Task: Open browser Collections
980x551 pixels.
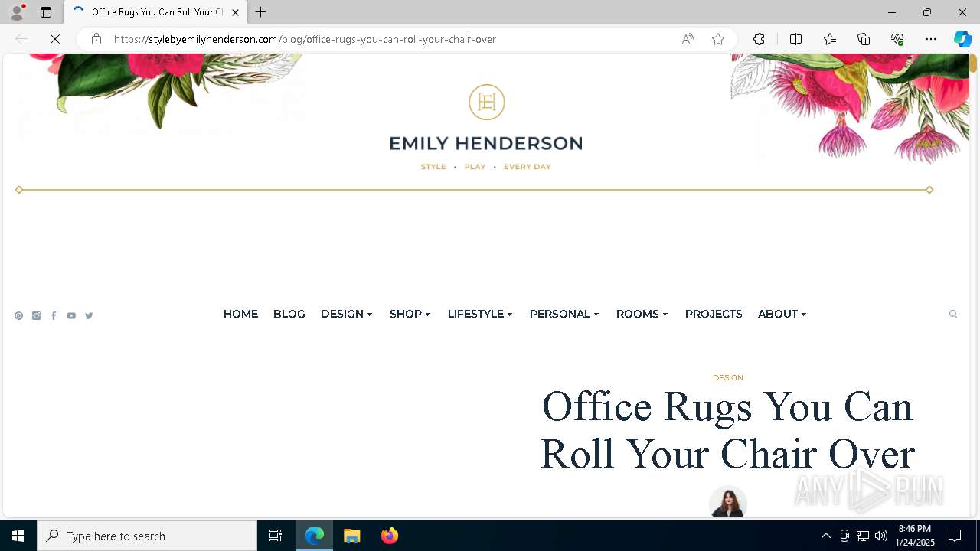Action: [x=864, y=39]
